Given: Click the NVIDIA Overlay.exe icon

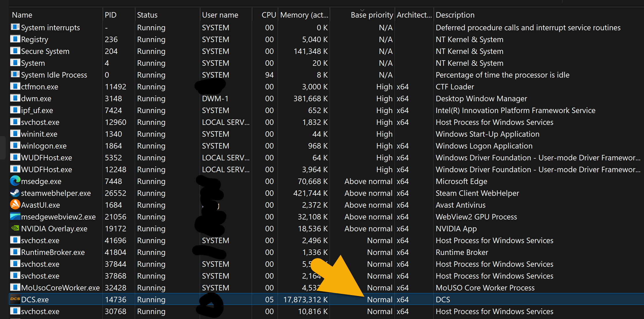Looking at the screenshot, I should point(15,228).
